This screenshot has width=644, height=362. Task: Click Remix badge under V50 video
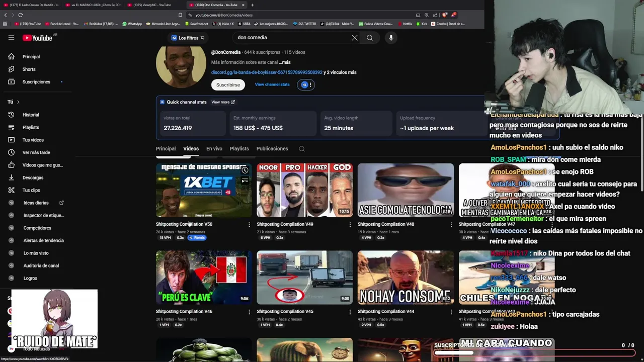click(197, 238)
